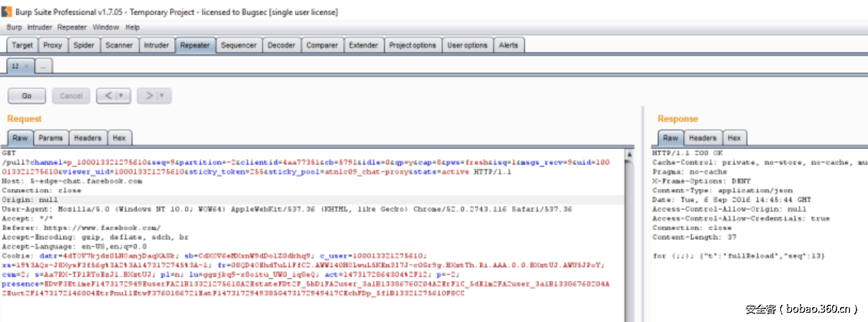This screenshot has height=322, width=868.
Task: Open the Window menu
Action: (x=106, y=27)
